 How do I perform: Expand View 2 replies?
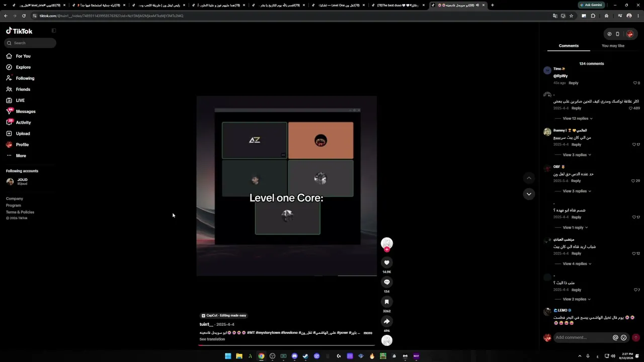(x=577, y=299)
